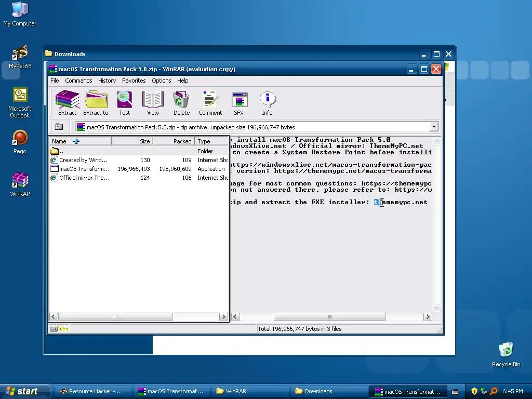Sort by the Name column header
The height and width of the screenshot is (399, 532).
pyautogui.click(x=80, y=141)
